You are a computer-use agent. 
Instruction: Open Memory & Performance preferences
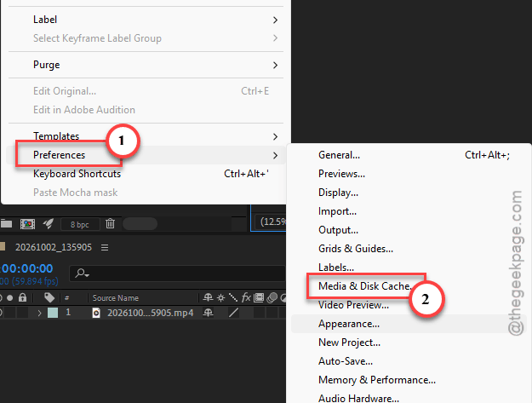pyautogui.click(x=409, y=380)
